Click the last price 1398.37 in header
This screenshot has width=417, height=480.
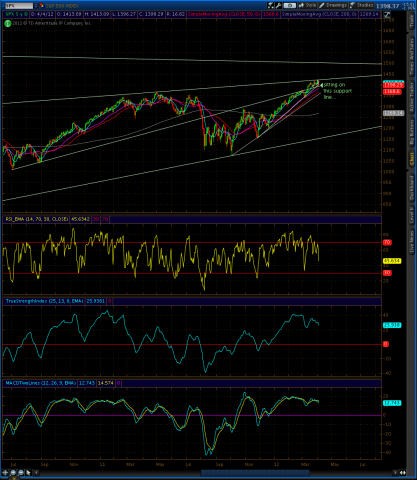[x=387, y=6]
